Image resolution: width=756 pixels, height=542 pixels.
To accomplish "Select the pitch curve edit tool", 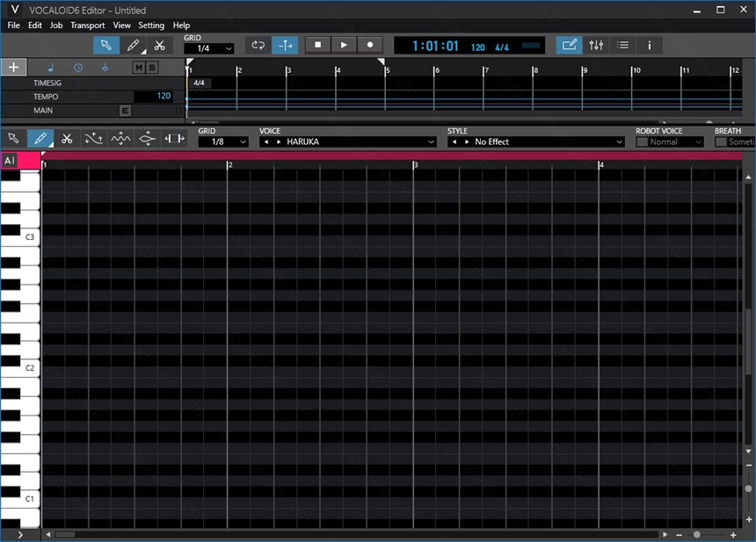I will [93, 139].
